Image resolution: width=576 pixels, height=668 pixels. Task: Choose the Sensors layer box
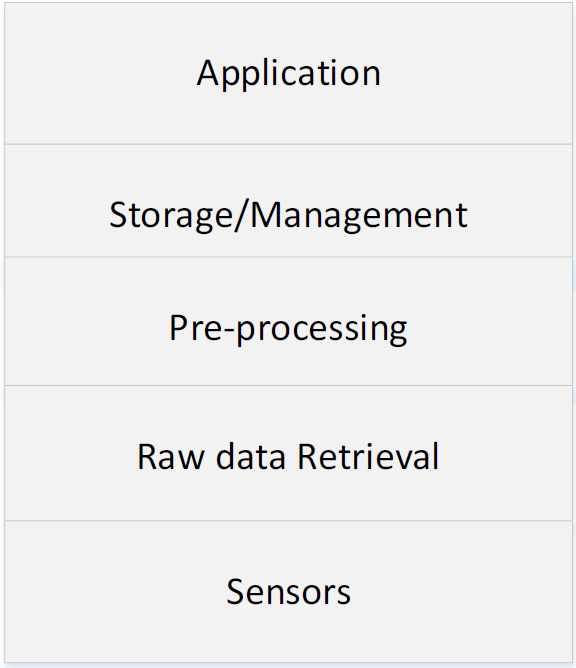point(288,592)
